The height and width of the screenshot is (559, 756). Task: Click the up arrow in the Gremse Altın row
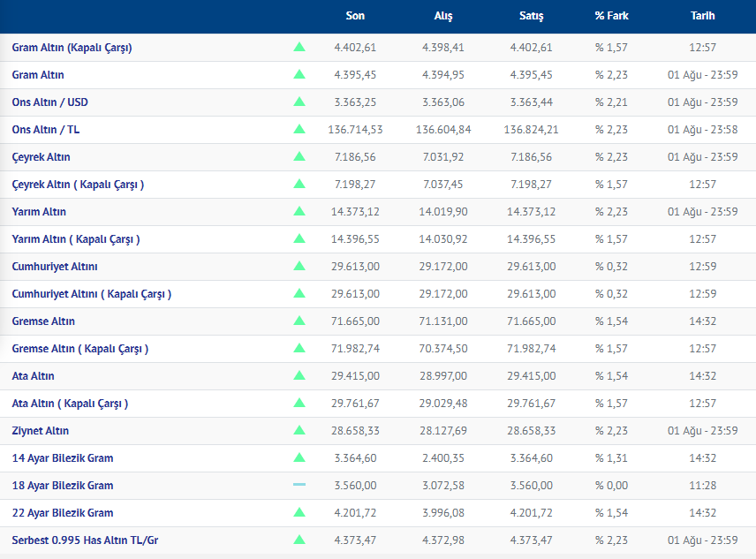click(x=299, y=321)
